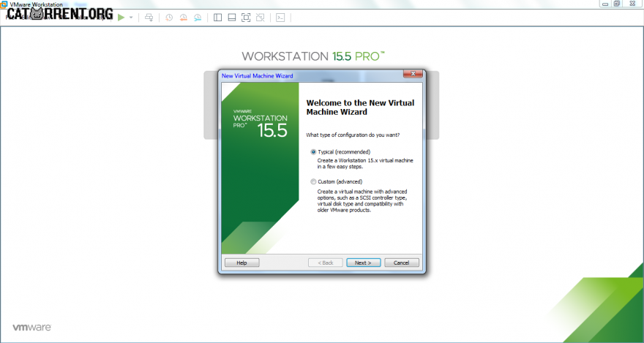644x343 pixels.
Task: Click the console view icon
Action: [280, 18]
